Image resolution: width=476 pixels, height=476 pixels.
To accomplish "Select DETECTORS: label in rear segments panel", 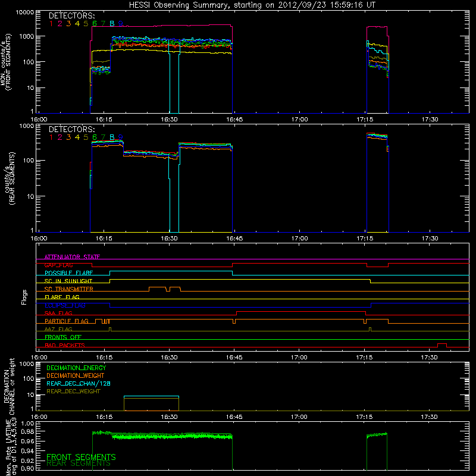I will click(72, 129).
